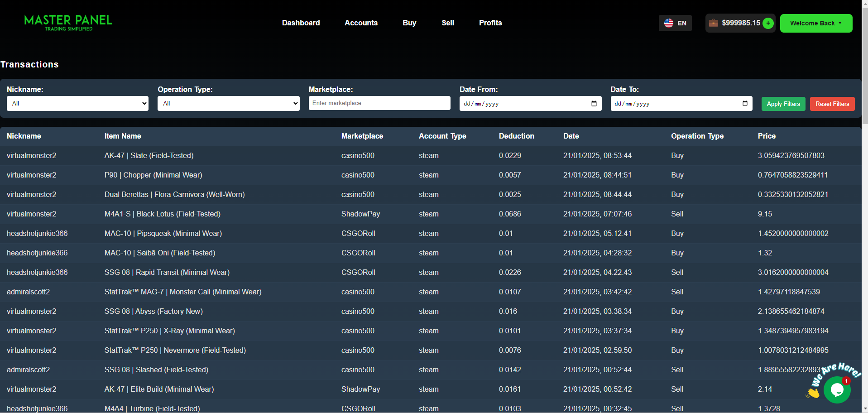
Task: Click the green plus add-funds icon
Action: [x=768, y=23]
